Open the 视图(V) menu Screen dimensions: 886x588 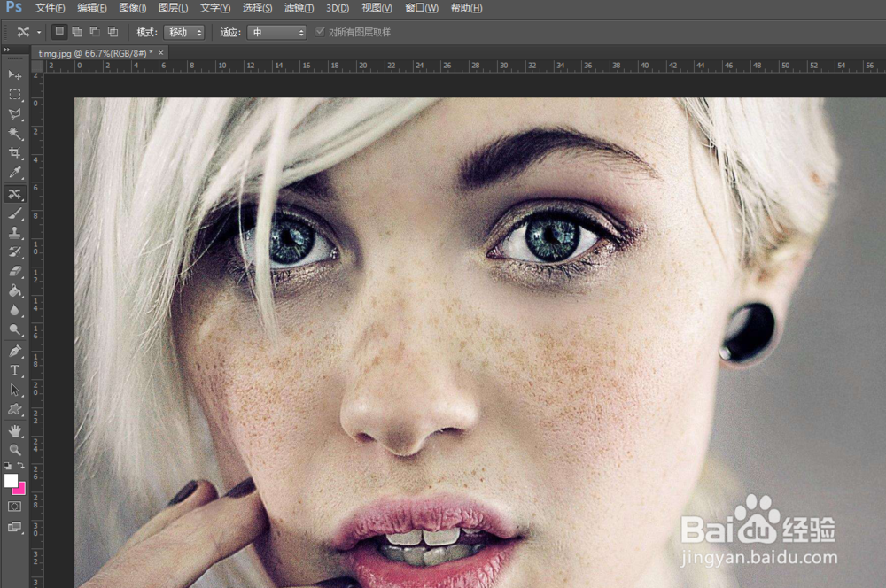coord(377,8)
